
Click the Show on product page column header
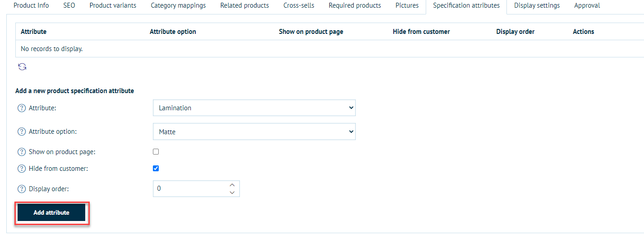tap(311, 32)
